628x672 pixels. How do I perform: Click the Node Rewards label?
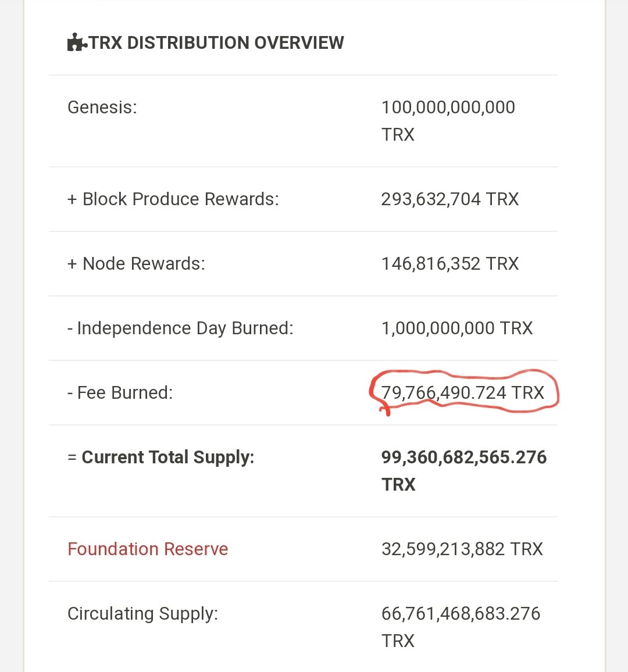[x=136, y=263]
